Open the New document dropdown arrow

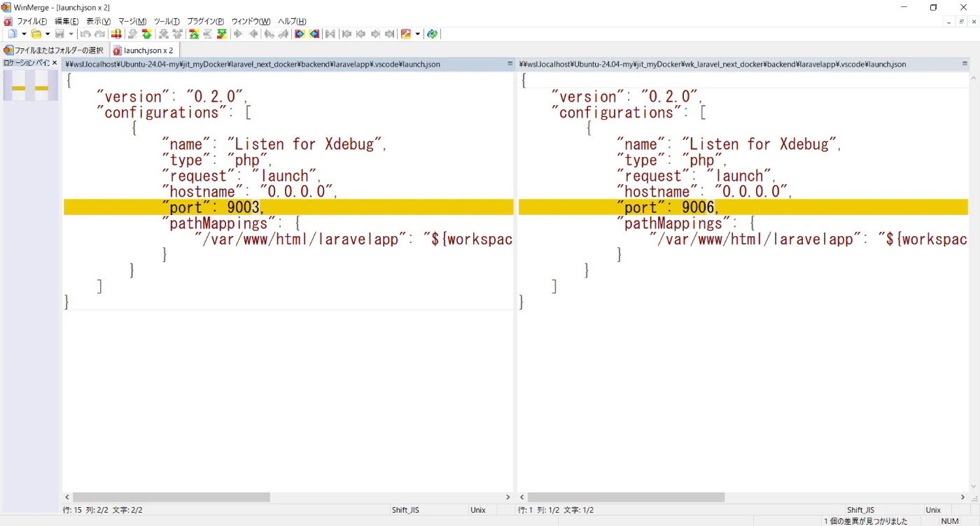click(x=24, y=34)
